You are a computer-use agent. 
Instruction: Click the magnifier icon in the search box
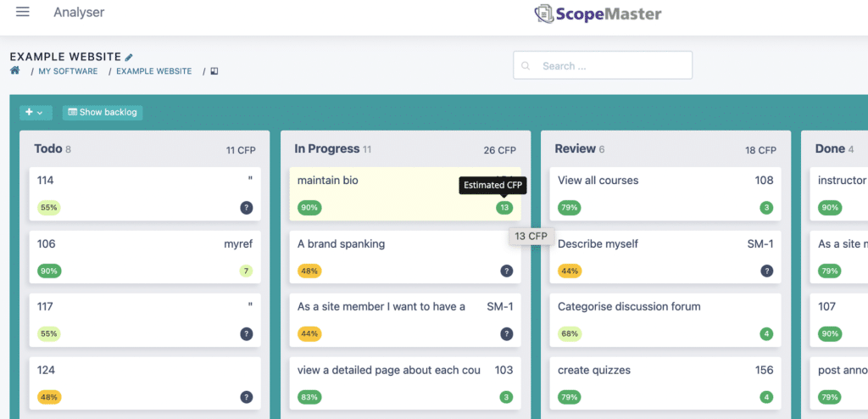(x=526, y=66)
